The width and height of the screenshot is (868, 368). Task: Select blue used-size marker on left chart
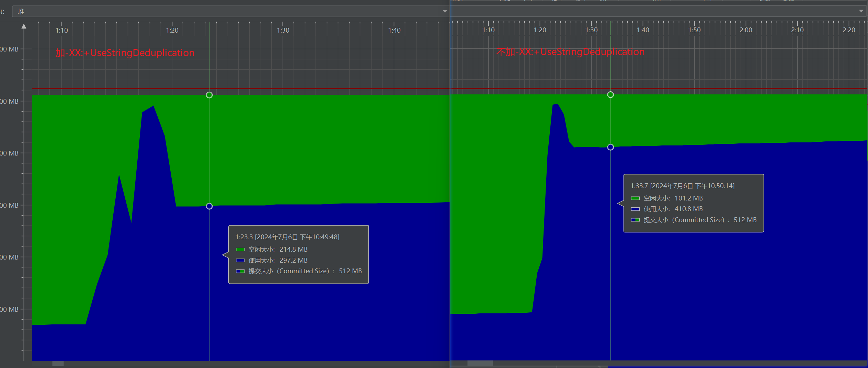point(209,206)
